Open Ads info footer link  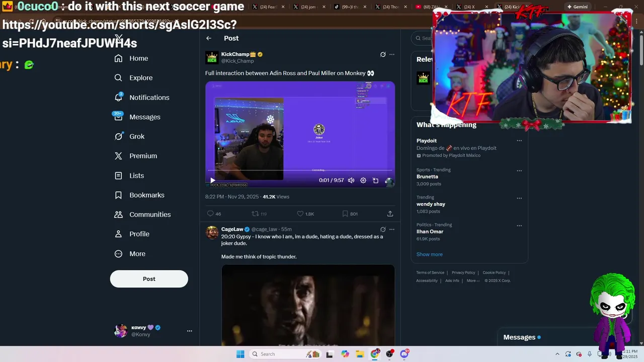452,281
